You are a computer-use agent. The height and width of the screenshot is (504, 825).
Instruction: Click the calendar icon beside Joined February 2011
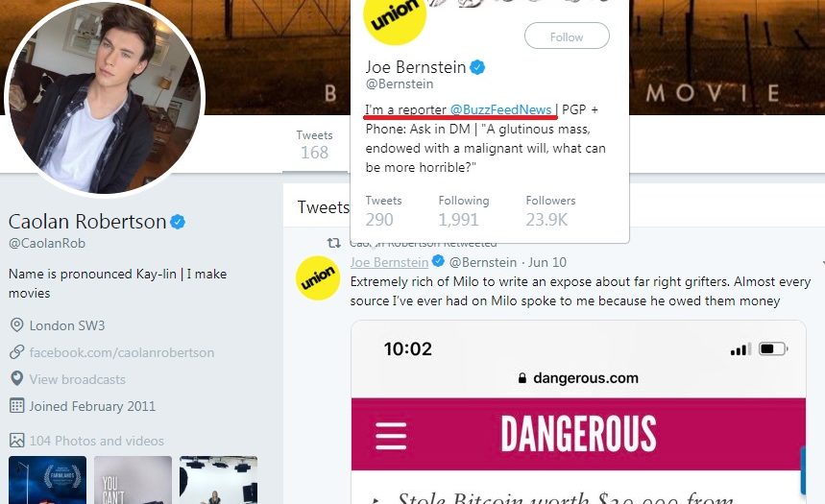[16, 406]
